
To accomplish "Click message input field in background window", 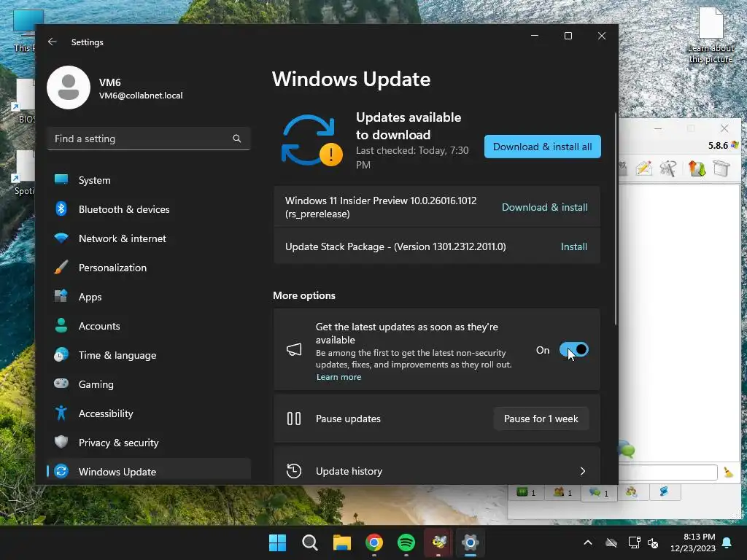I will (x=668, y=472).
